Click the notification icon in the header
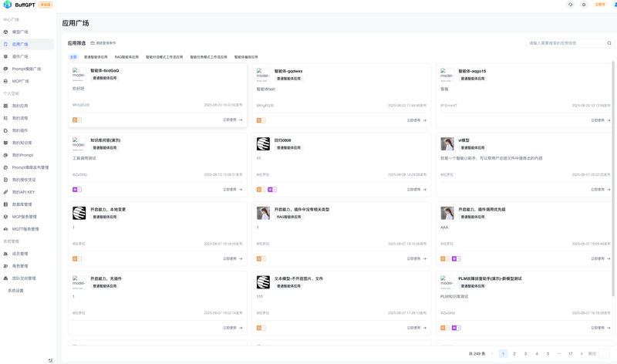Image resolution: width=617 pixels, height=364 pixels. pos(584,5)
